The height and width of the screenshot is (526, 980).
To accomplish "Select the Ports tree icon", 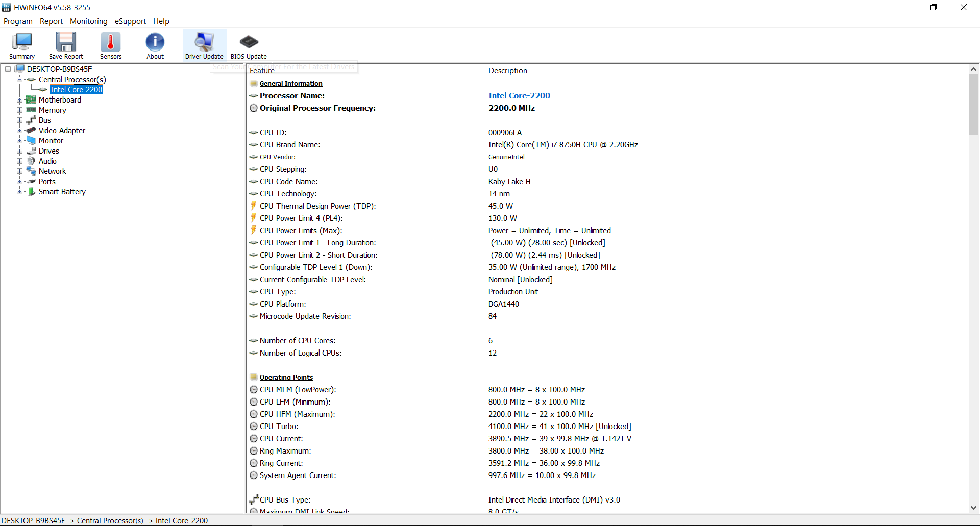I will coord(31,181).
